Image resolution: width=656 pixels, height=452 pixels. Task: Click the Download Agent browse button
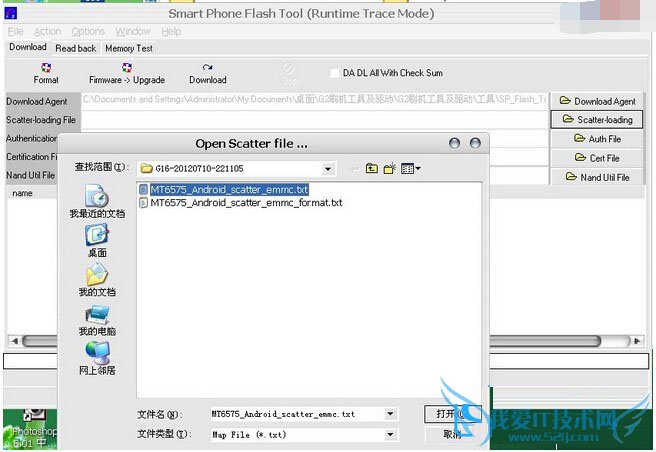pos(597,101)
